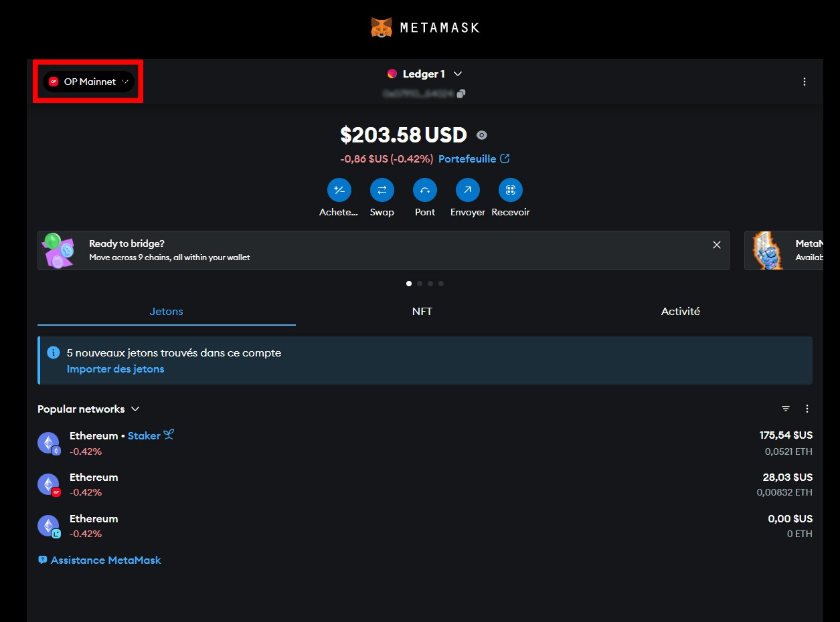Image resolution: width=840 pixels, height=622 pixels.
Task: Open the account options three-dot menu in the header
Action: 805,82
